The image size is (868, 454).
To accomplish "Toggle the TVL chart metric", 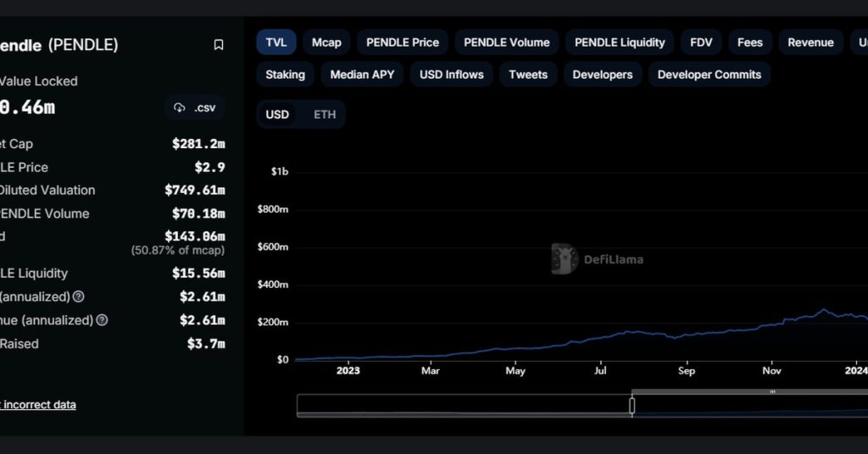I will click(x=276, y=42).
